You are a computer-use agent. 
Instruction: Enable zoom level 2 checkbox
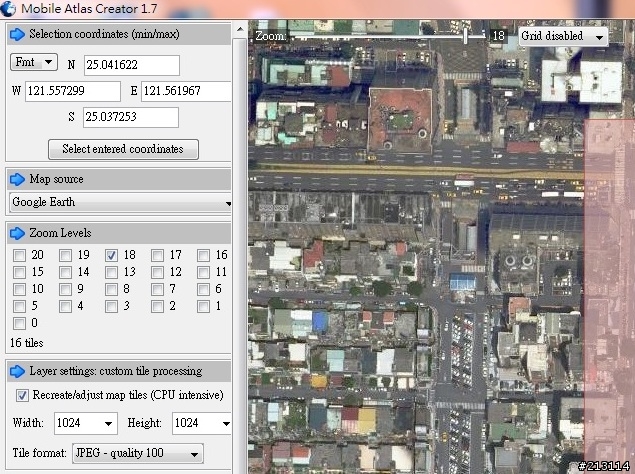coord(157,306)
